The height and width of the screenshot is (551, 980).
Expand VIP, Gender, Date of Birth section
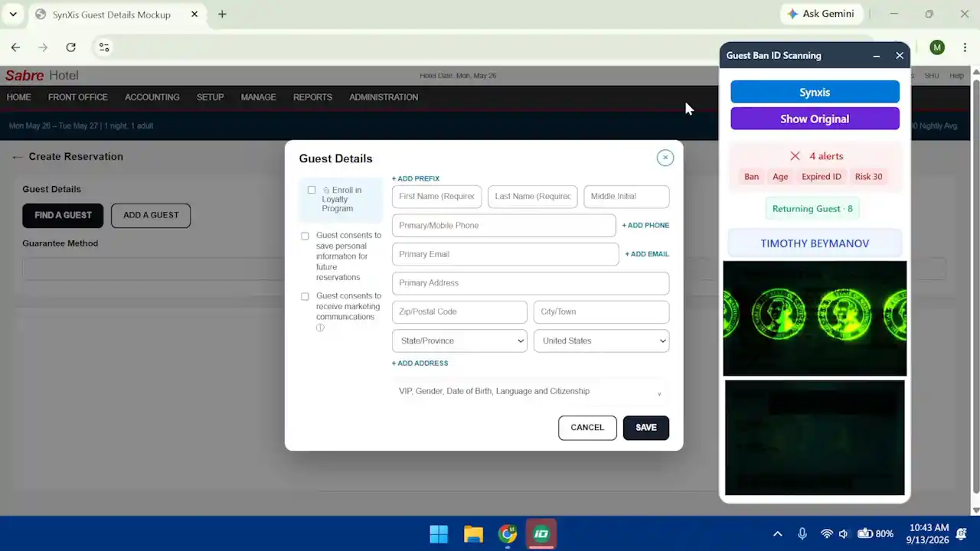531,392
